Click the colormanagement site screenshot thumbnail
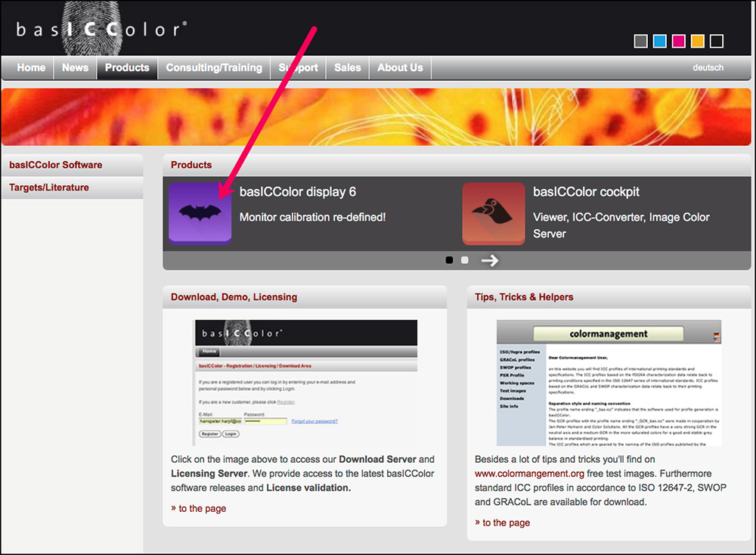The width and height of the screenshot is (756, 555). pos(609,383)
